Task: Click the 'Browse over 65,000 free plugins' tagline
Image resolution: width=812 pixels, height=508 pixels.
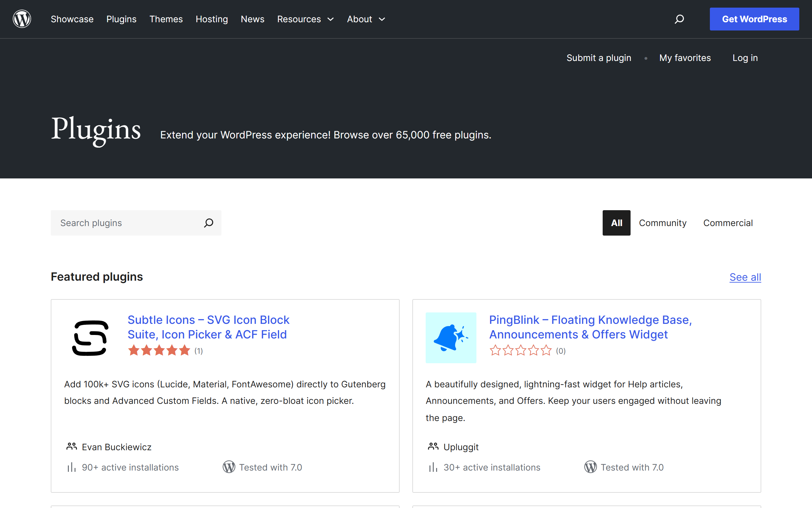Action: tap(412, 135)
